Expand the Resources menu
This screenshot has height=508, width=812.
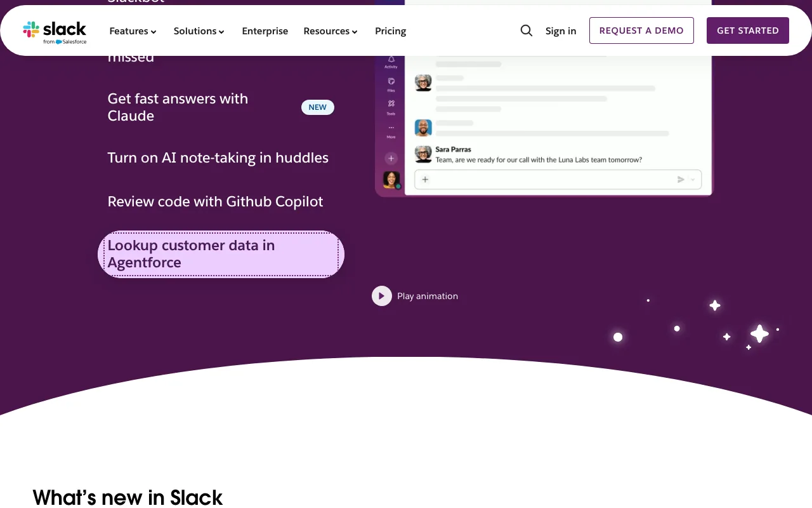pos(331,31)
